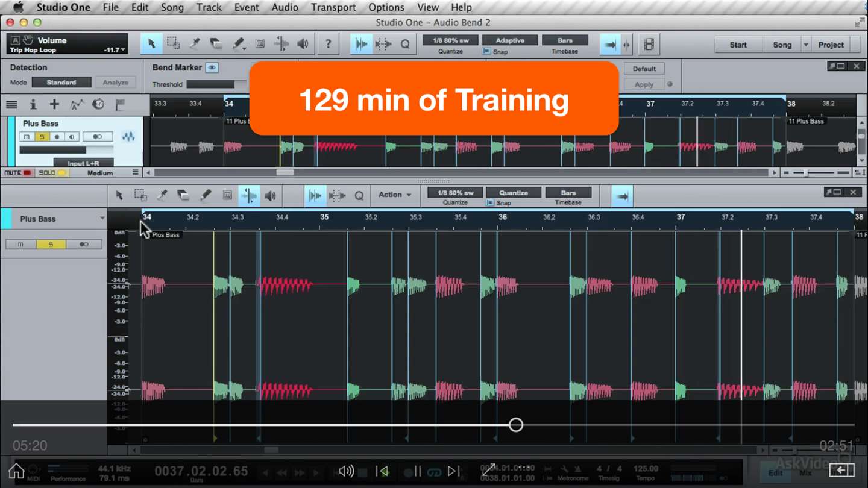Expand Plus Bass track selector arrow in editor
Screen dimensions: 868x488
(102, 219)
